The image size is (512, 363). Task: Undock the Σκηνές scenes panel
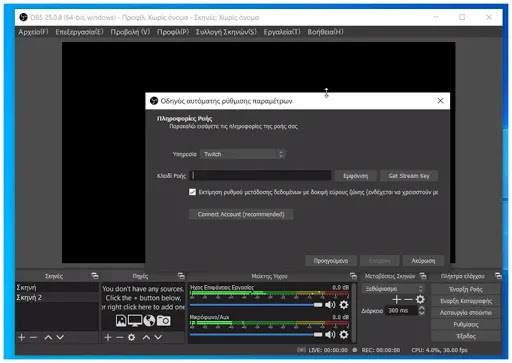[95, 276]
